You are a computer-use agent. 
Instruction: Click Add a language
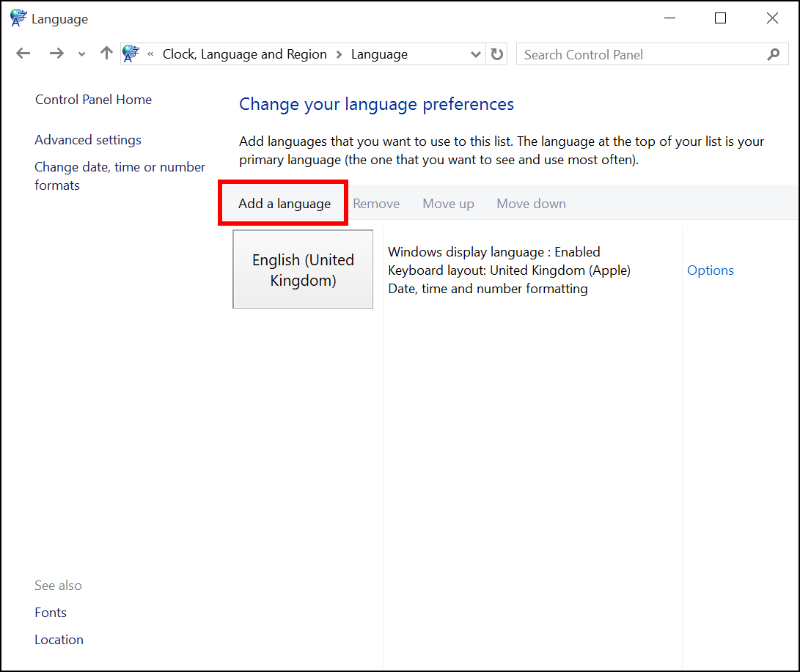(x=283, y=203)
